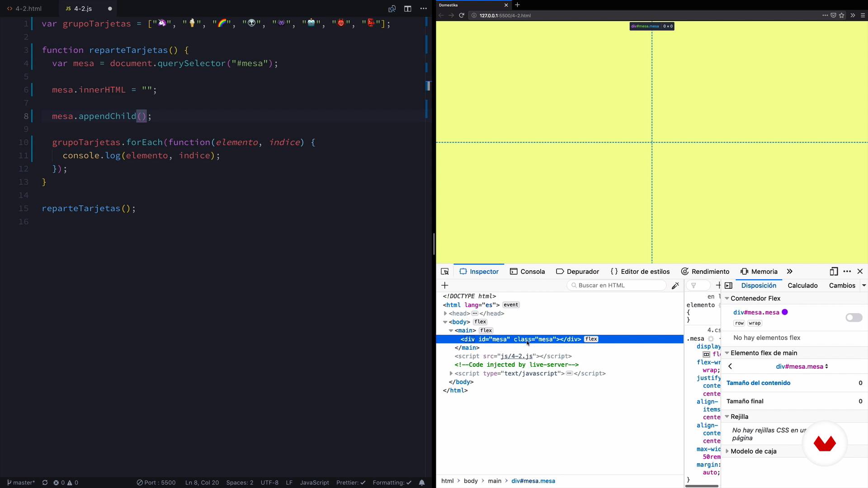Expand the script text/javascript node

tap(451, 374)
